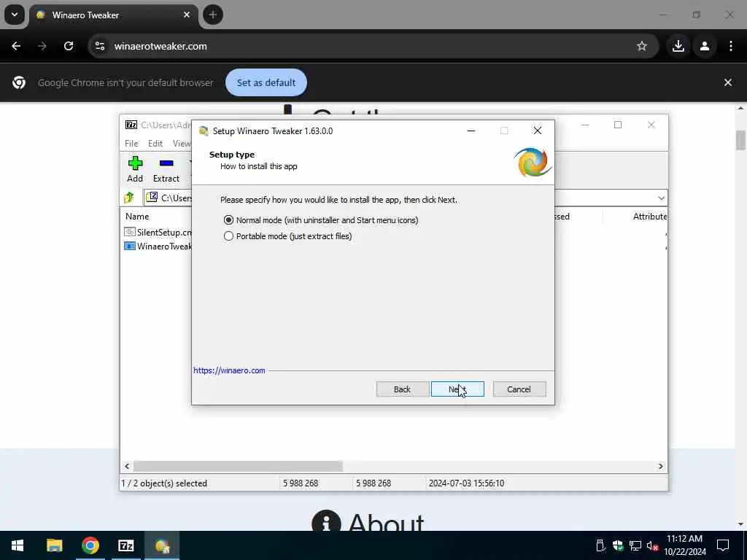Cancel the Winaero Tweaker setup

[519, 389]
